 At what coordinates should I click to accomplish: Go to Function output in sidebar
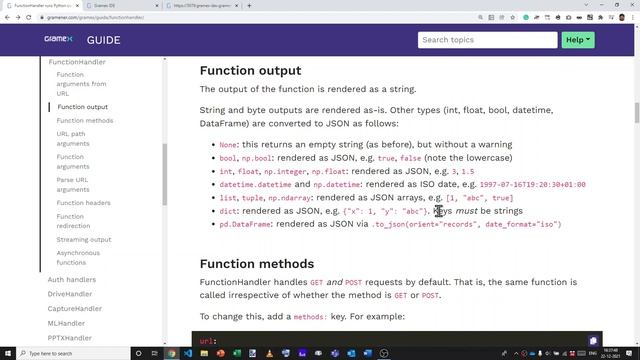click(x=82, y=107)
